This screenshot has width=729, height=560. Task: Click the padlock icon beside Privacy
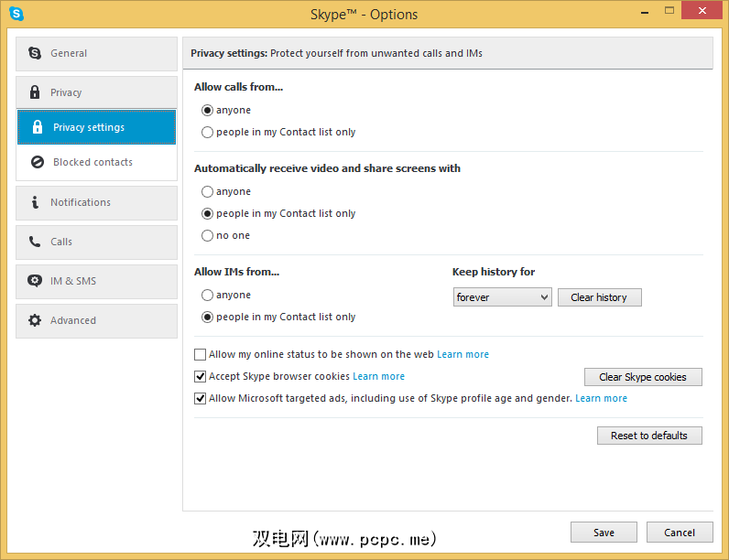coord(35,92)
